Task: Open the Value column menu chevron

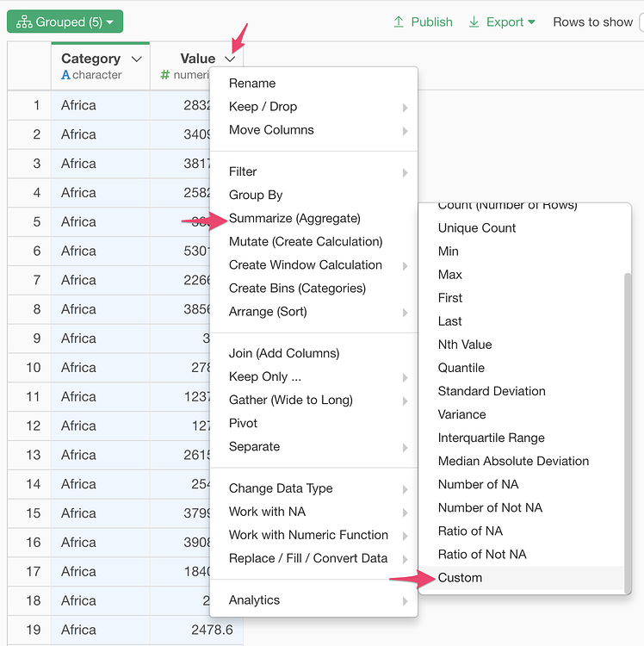Action: click(x=230, y=59)
